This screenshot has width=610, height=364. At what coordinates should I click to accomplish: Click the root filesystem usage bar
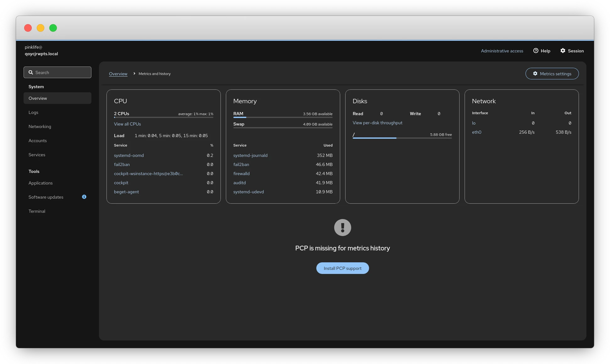click(402, 138)
